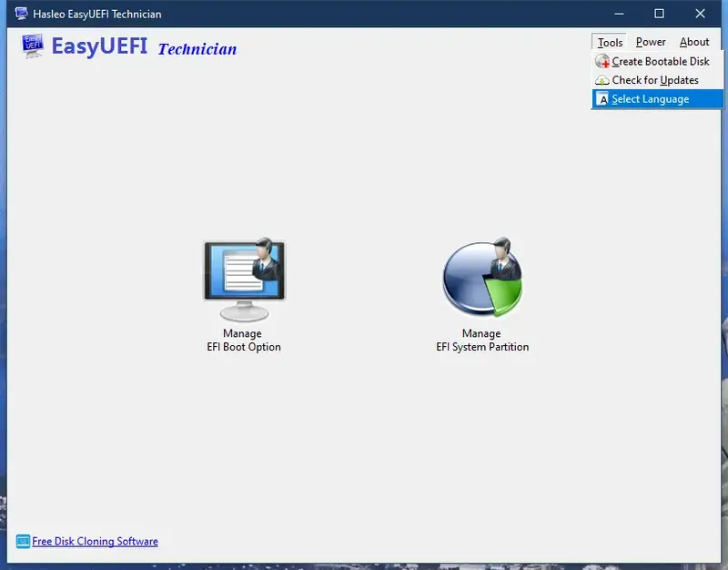The width and height of the screenshot is (728, 570).
Task: Open the Manage EFI Boot Option monitor icon
Action: click(x=244, y=280)
